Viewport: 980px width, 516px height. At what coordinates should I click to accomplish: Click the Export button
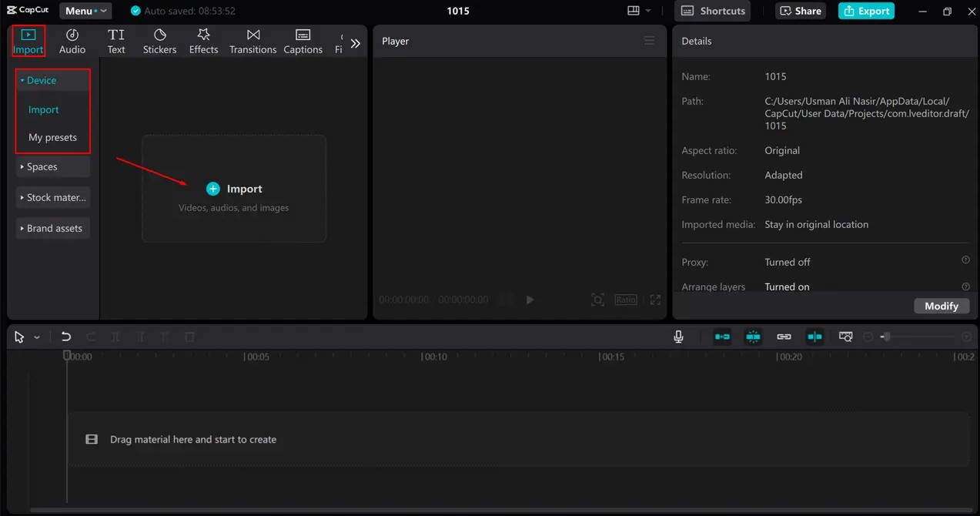coord(866,11)
